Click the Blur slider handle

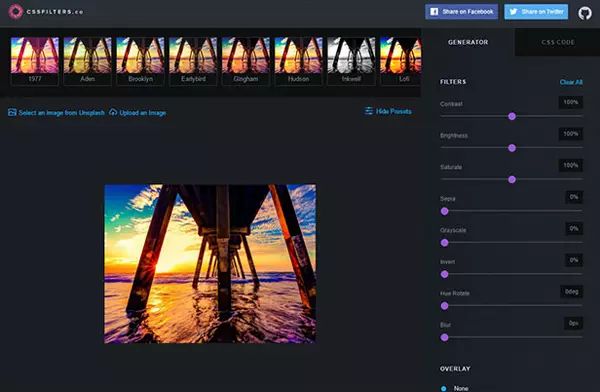[445, 338]
